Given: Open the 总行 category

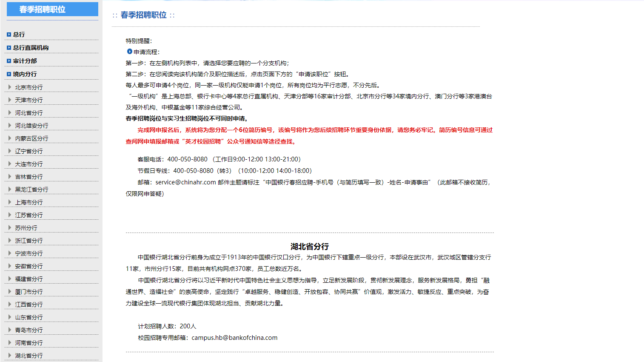Looking at the screenshot, I should click(19, 34).
